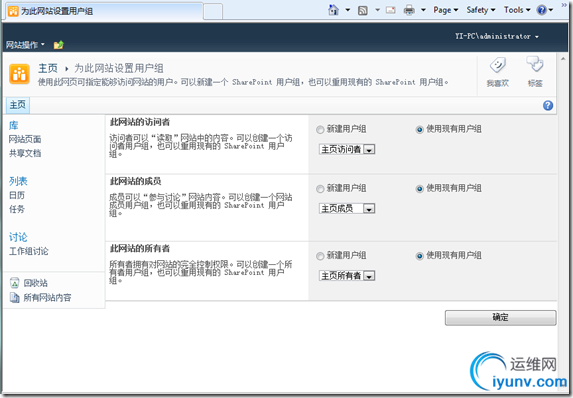Open the 网站页面 link
Screen dimensions: 573x398
[25, 139]
